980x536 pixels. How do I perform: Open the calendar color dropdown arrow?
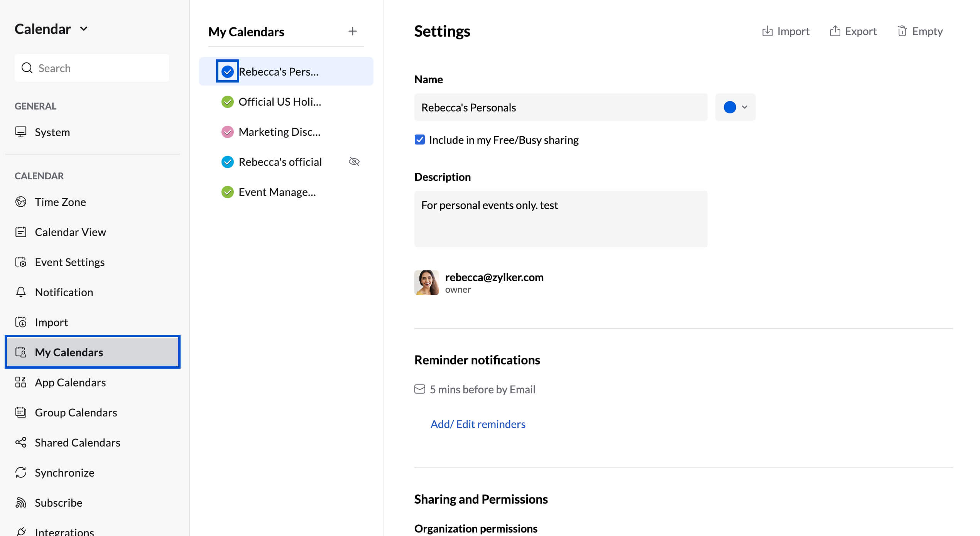[745, 107]
